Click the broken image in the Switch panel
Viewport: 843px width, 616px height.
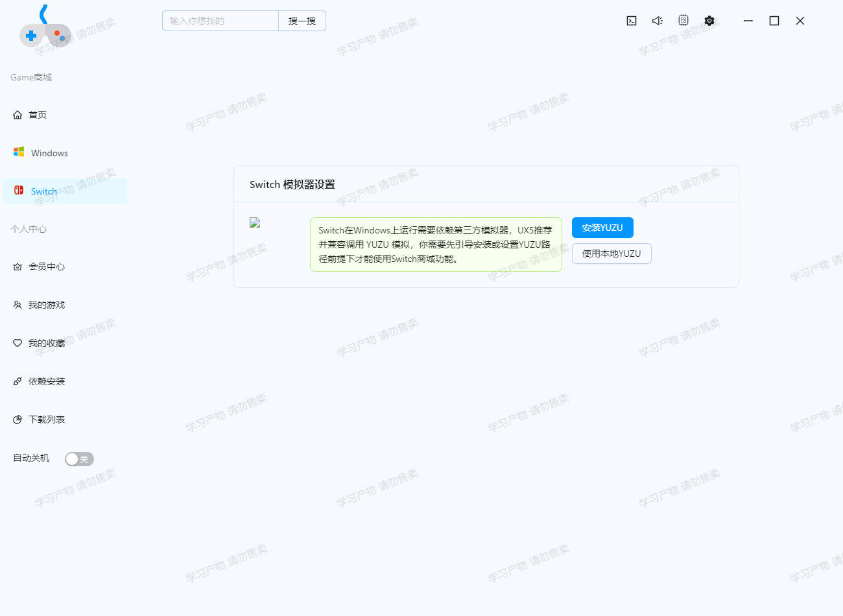point(255,222)
